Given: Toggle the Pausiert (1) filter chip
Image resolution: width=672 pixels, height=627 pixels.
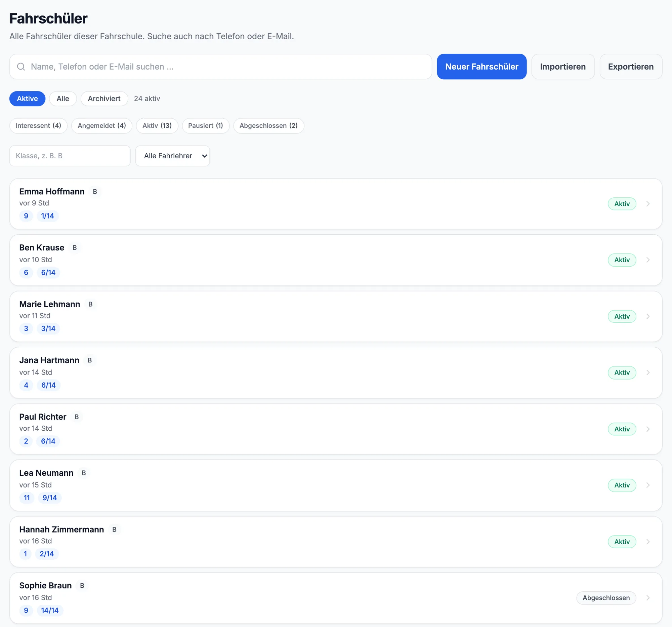Looking at the screenshot, I should tap(206, 126).
